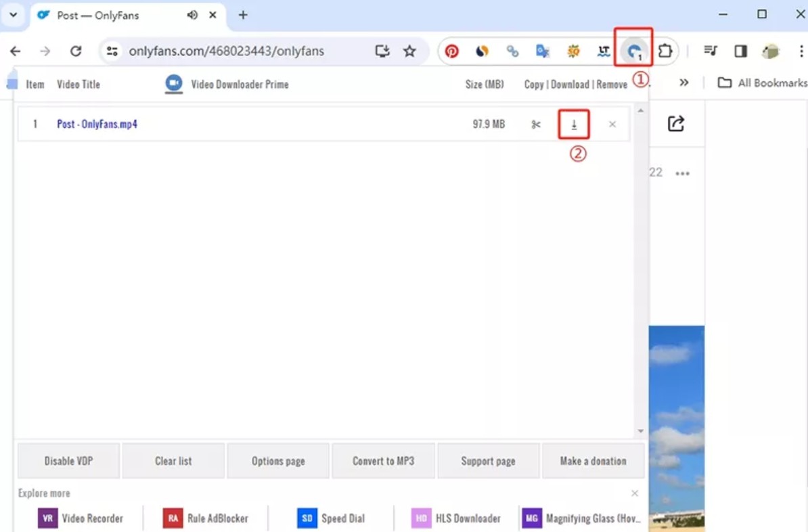
Task: Open the Video Downloader Prime extension icon
Action: 634,51
